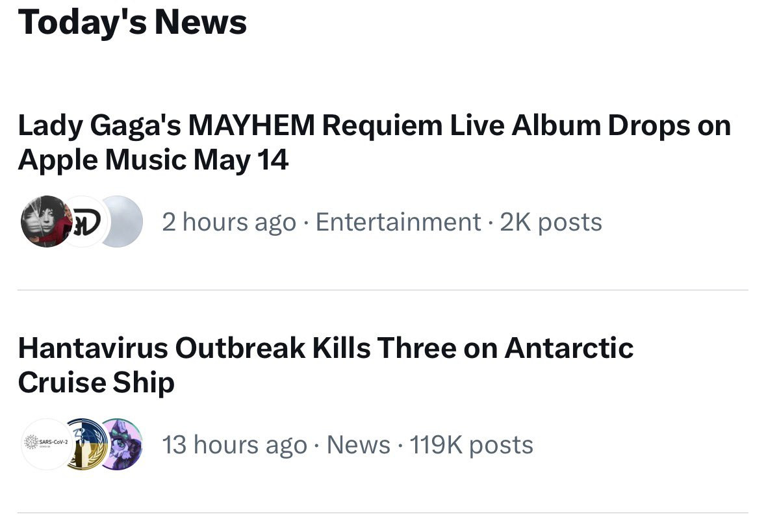Click the divider between the two news stories
Image resolution: width=766 pixels, height=532 pixels.
(x=383, y=290)
